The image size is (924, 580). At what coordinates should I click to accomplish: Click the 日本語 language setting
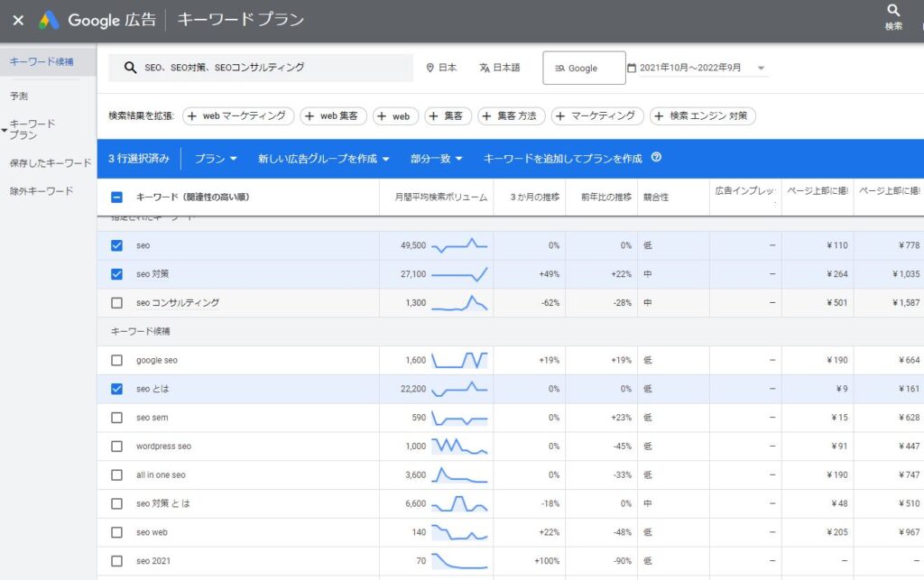(500, 68)
